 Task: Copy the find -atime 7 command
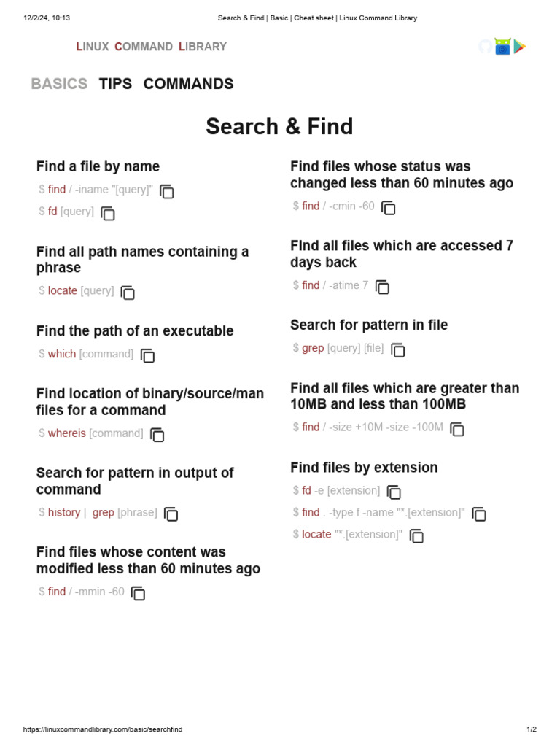click(x=382, y=287)
